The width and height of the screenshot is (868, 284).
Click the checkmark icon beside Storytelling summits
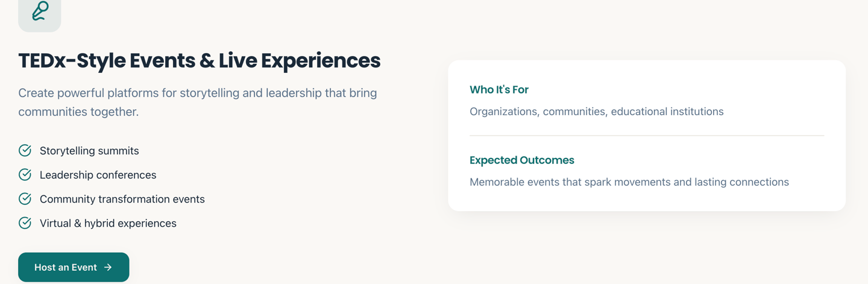(x=25, y=151)
